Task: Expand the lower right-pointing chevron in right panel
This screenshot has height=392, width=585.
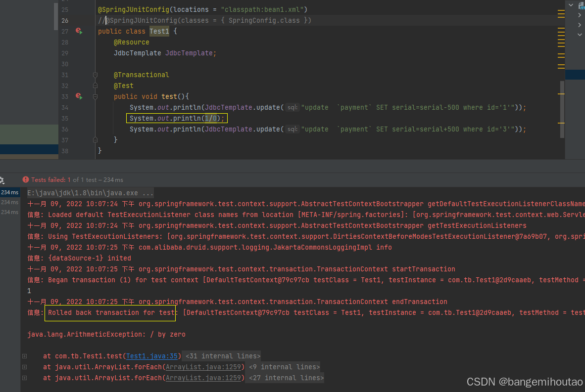Action: 580,25
